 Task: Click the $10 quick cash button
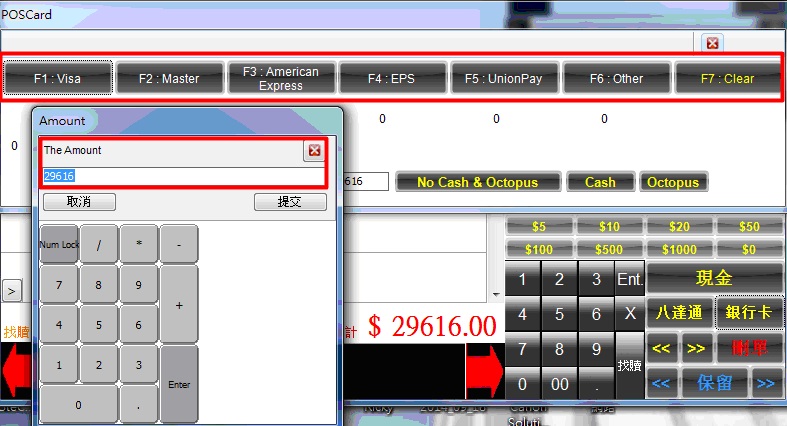coord(609,226)
